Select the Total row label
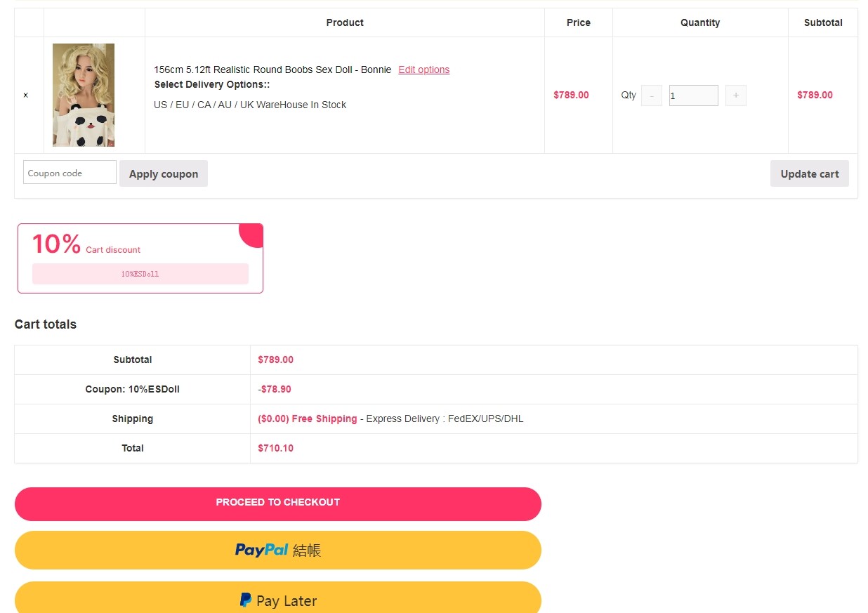Image resolution: width=868 pixels, height=613 pixels. coord(133,448)
